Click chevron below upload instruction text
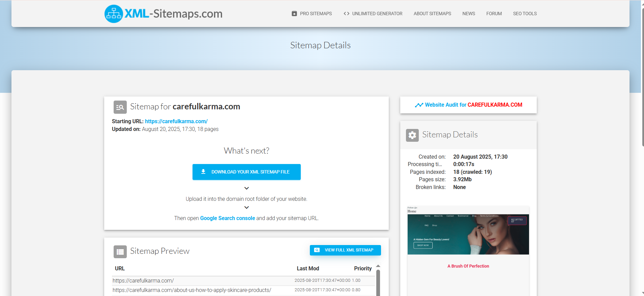The image size is (644, 296). tap(246, 208)
